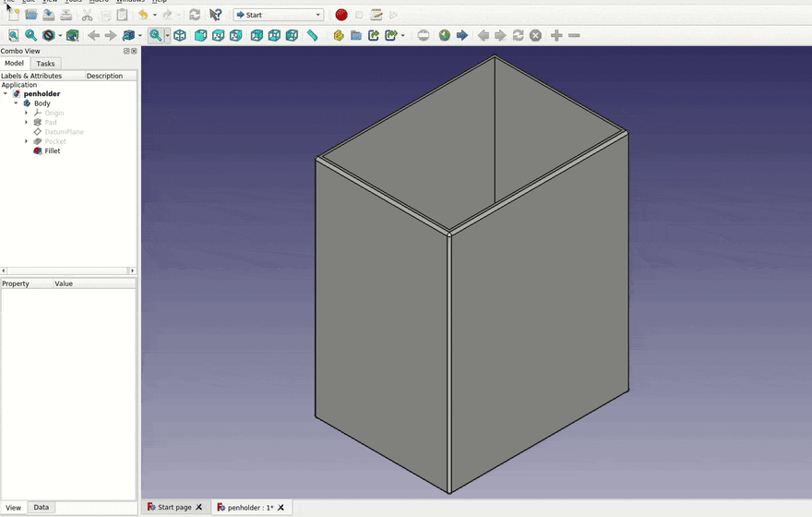812x517 pixels.
Task: Switch to the Start page document tab
Action: 174,507
